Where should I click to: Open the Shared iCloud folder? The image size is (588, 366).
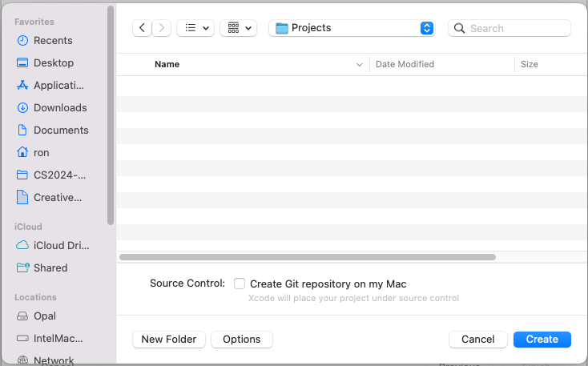pos(50,267)
